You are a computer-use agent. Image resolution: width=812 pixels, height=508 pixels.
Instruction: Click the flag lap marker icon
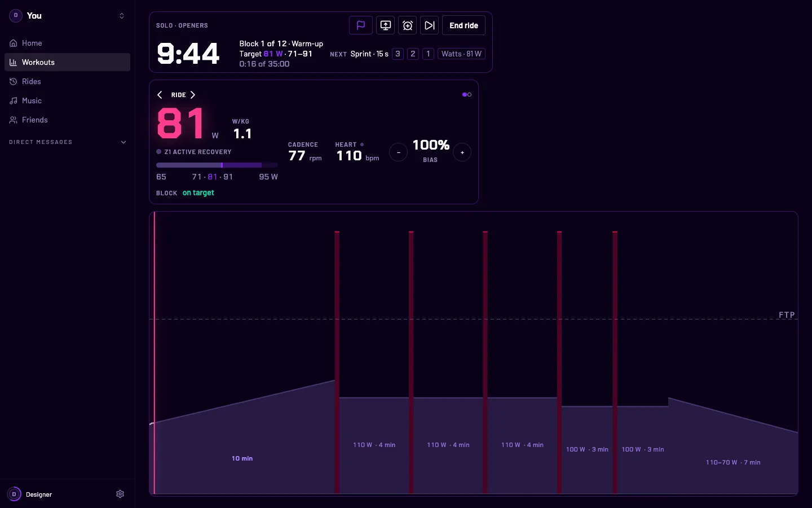tap(361, 25)
